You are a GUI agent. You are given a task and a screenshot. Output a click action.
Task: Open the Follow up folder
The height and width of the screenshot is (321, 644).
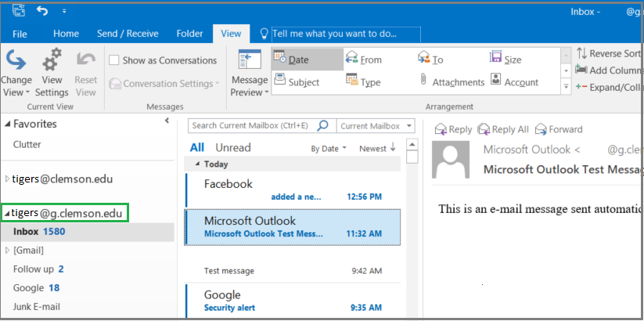(x=38, y=269)
